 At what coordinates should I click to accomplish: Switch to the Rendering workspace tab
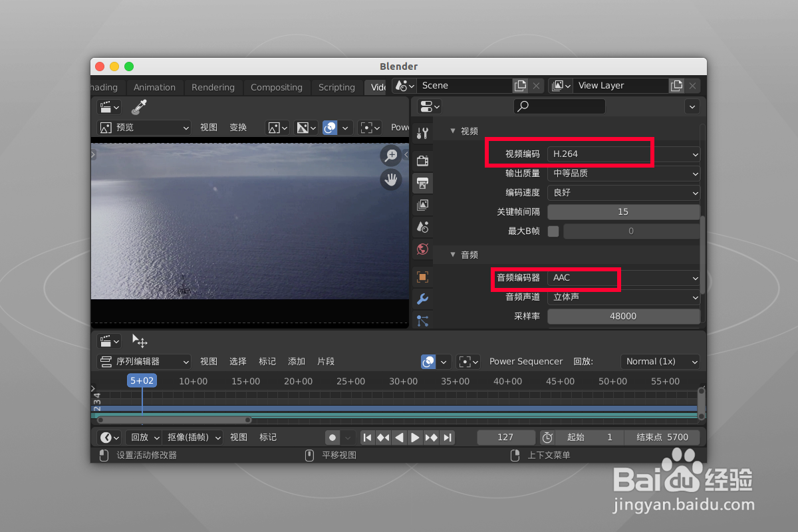(213, 87)
